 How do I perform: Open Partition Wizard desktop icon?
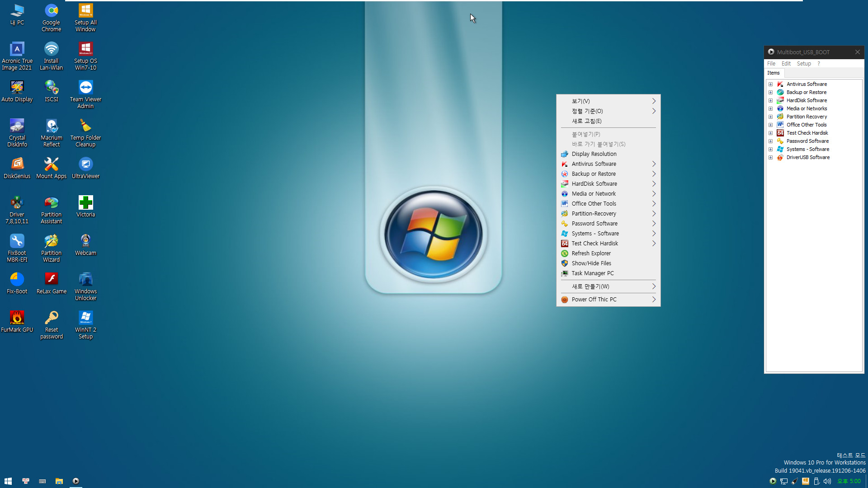tap(51, 248)
